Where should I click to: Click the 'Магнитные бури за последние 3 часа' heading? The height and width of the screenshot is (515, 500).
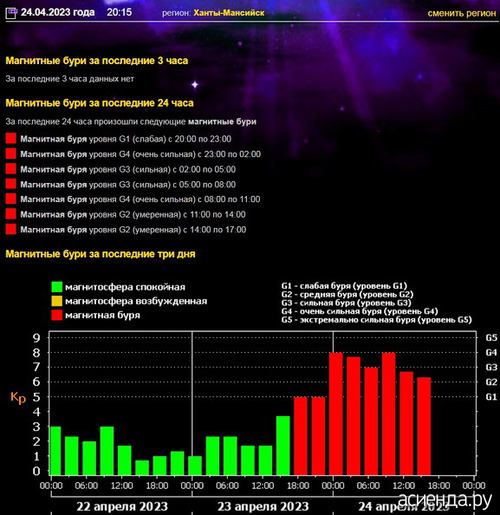[97, 61]
